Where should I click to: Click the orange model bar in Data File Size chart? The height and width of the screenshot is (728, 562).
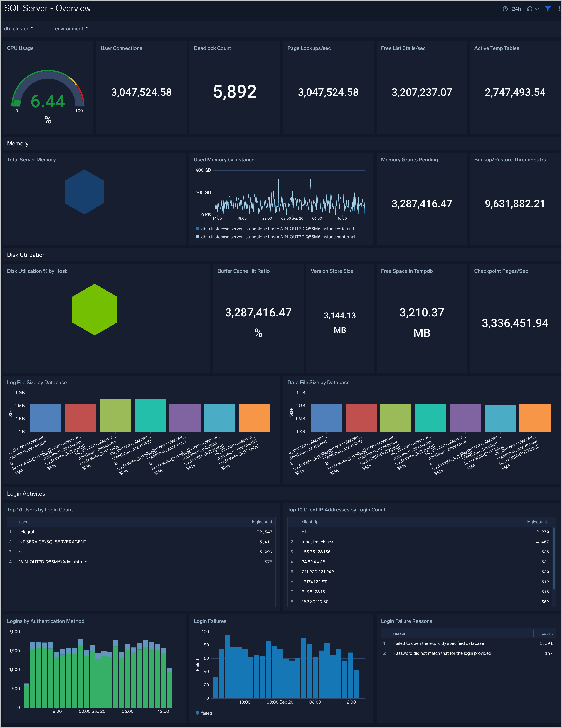pyautogui.click(x=535, y=418)
